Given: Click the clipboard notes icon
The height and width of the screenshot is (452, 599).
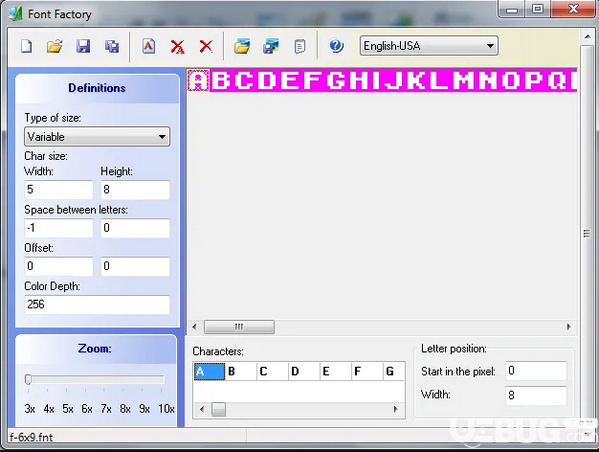Looking at the screenshot, I should click(300, 46).
